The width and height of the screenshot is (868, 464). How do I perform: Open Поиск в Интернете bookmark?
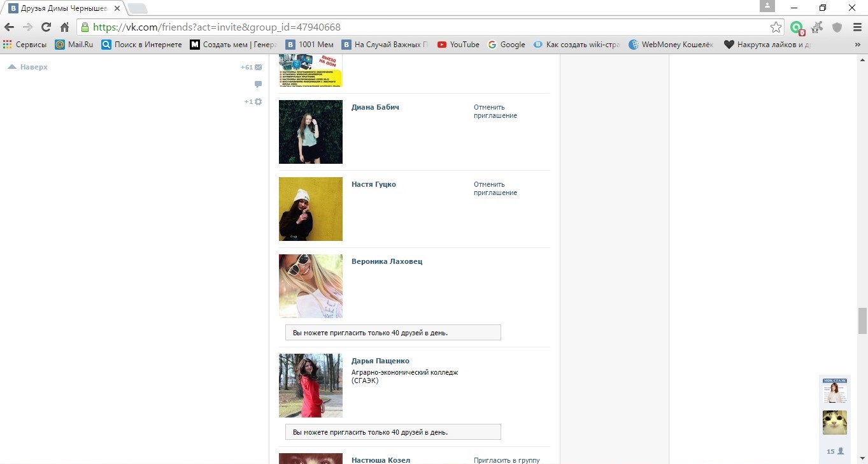click(x=141, y=45)
